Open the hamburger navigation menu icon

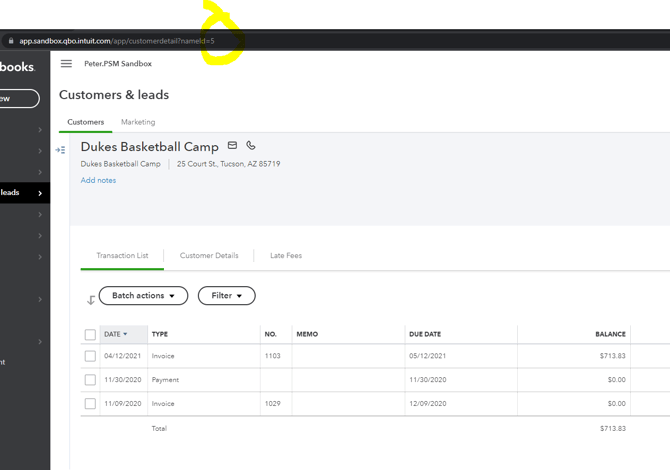coord(66,64)
